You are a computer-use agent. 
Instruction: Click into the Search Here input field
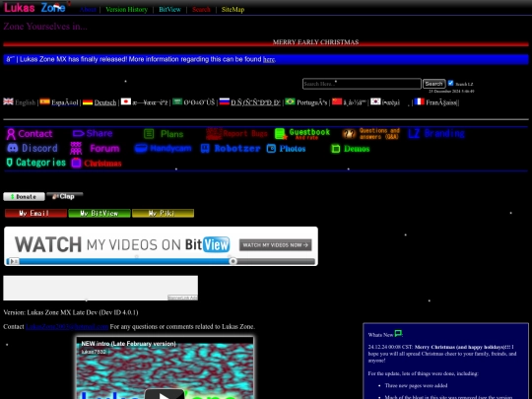(x=362, y=84)
